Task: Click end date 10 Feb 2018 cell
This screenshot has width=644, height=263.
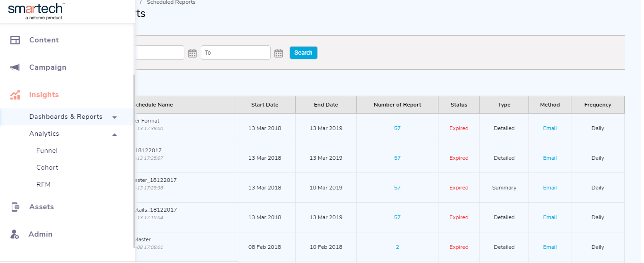Action: (x=326, y=247)
